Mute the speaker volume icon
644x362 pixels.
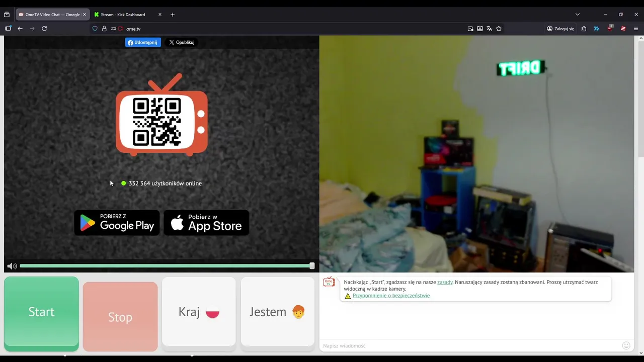click(x=12, y=266)
